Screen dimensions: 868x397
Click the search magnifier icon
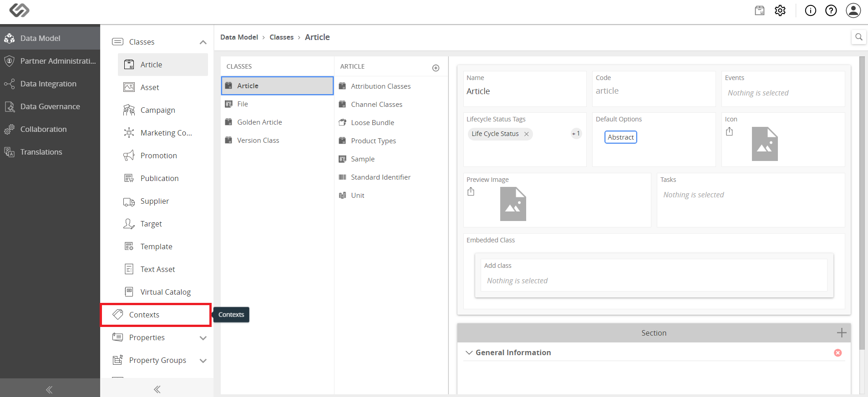(x=859, y=37)
